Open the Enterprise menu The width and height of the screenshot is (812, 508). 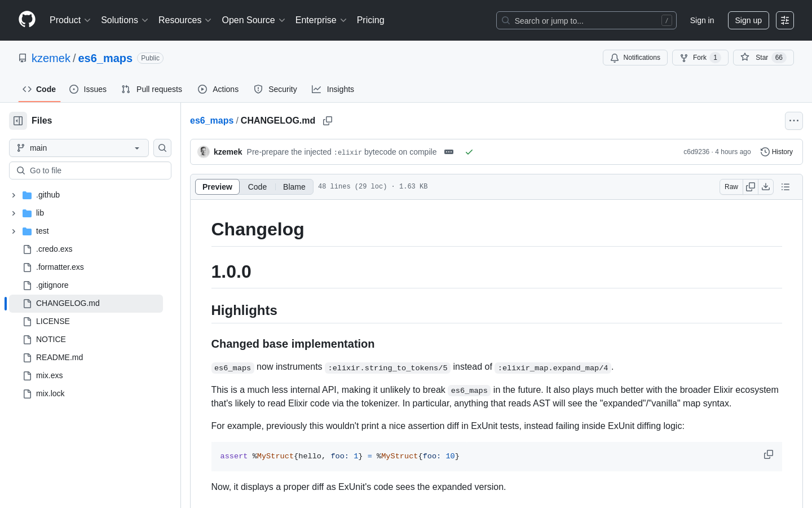click(x=321, y=20)
